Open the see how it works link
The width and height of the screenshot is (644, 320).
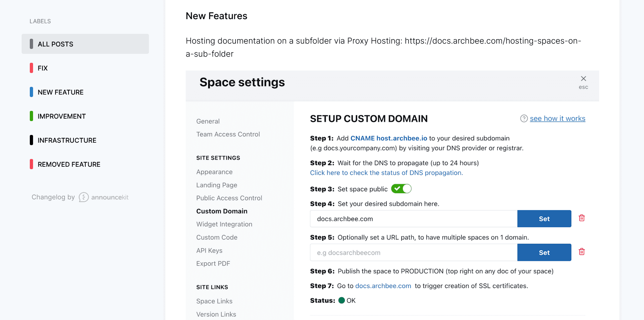point(557,119)
